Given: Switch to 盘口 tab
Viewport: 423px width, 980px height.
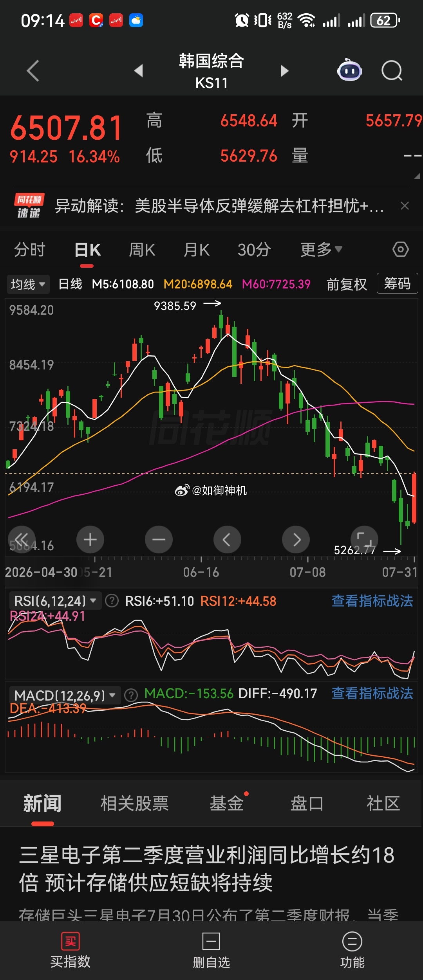Looking at the screenshot, I should coord(307,803).
